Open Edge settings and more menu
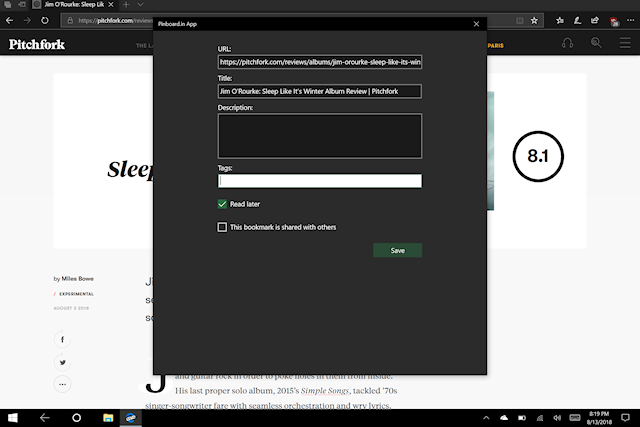This screenshot has width=640, height=427. pyautogui.click(x=630, y=20)
